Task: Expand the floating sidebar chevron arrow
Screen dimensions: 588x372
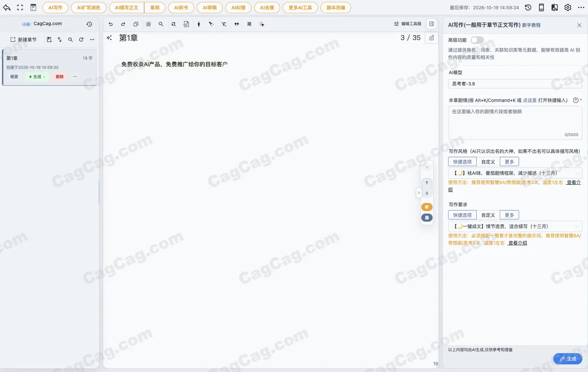Action: (x=419, y=193)
